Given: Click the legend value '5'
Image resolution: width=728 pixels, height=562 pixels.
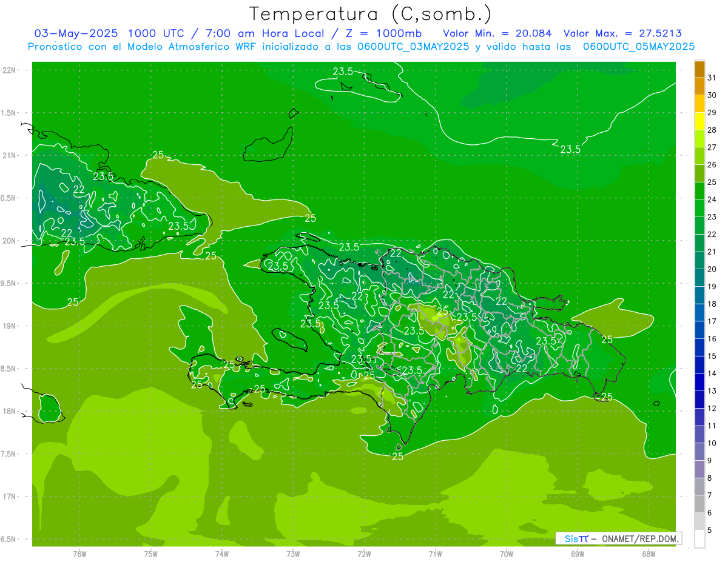Looking at the screenshot, I should tap(710, 530).
